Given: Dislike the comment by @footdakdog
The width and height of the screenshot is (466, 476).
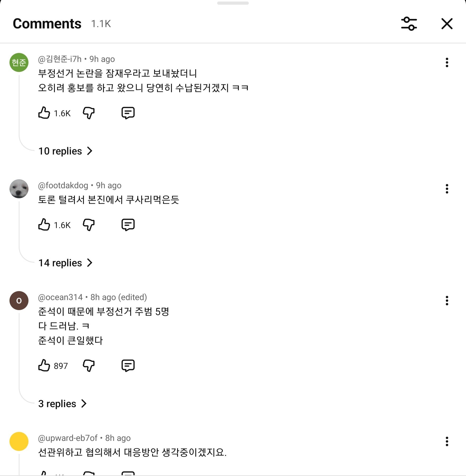Looking at the screenshot, I should pos(89,225).
